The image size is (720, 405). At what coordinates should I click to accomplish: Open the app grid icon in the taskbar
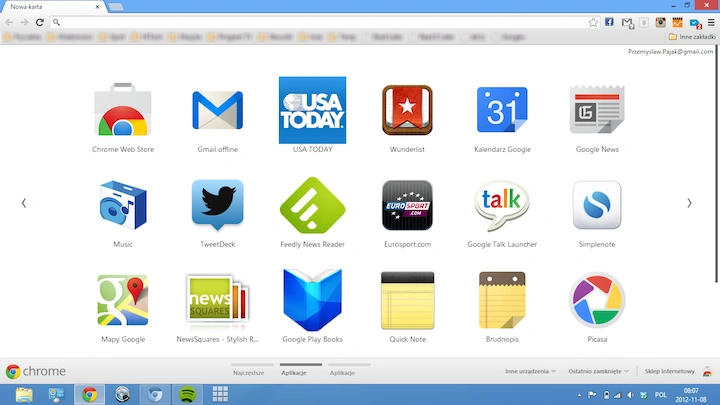[220, 394]
